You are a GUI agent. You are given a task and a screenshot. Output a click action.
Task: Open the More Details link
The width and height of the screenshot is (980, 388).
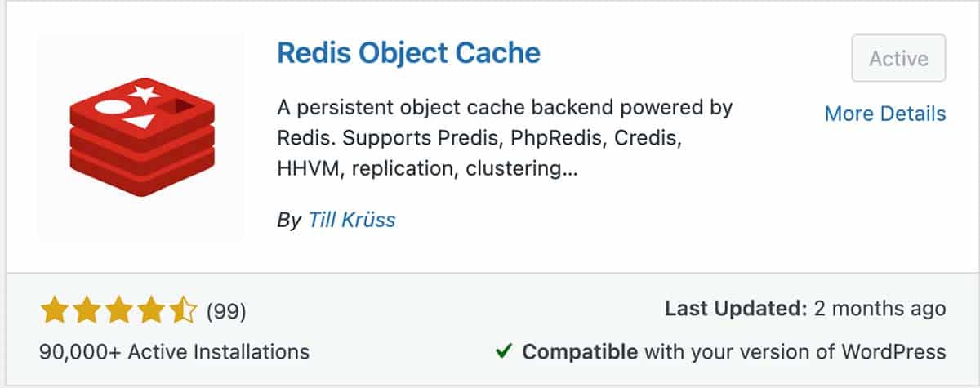[x=885, y=114]
